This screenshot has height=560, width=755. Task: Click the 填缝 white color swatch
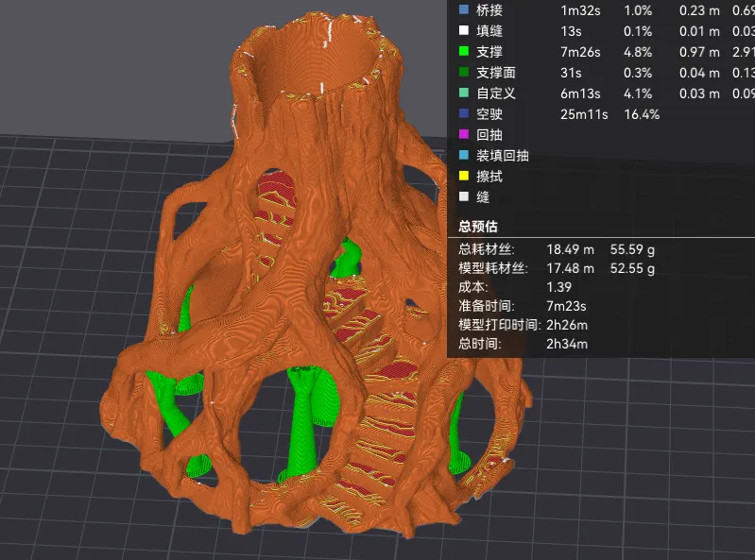464,30
